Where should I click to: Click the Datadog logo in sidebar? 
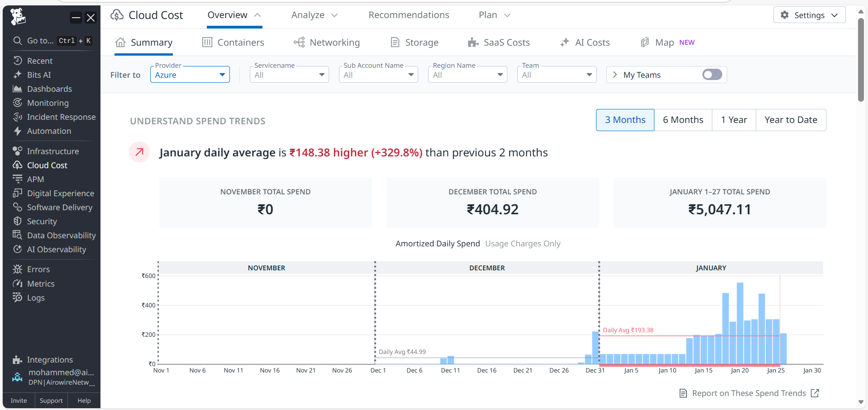point(18,17)
